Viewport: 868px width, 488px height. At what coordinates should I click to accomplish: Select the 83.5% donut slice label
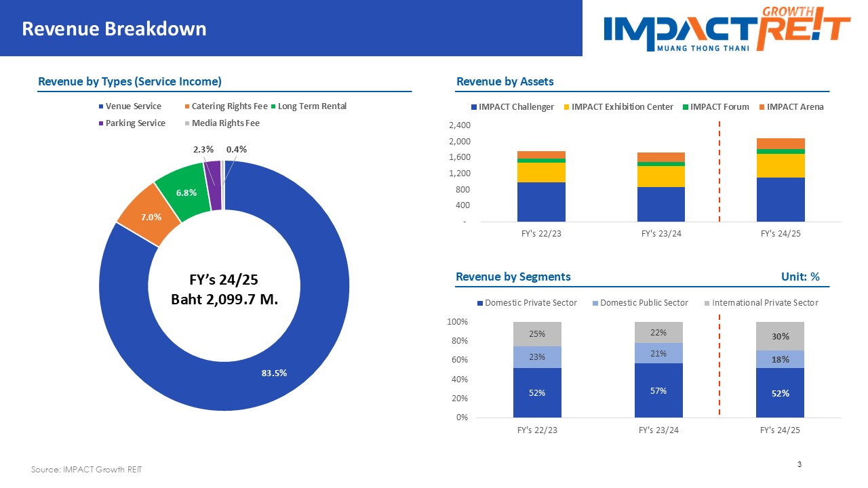(274, 373)
